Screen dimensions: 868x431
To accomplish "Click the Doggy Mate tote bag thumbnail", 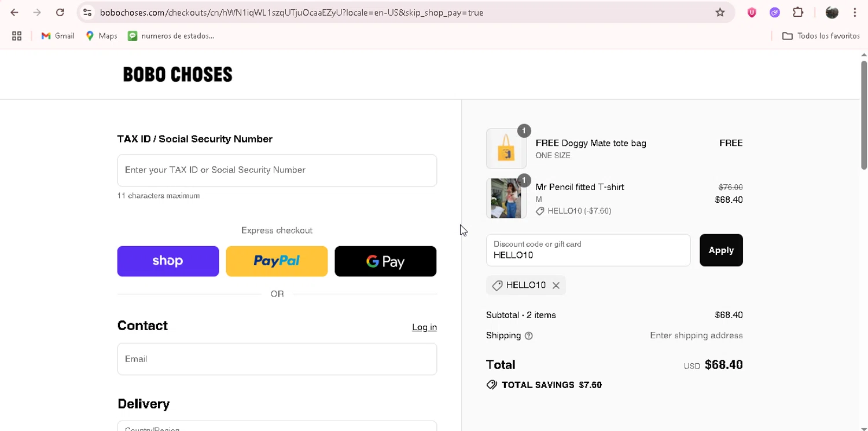I will 506,149.
